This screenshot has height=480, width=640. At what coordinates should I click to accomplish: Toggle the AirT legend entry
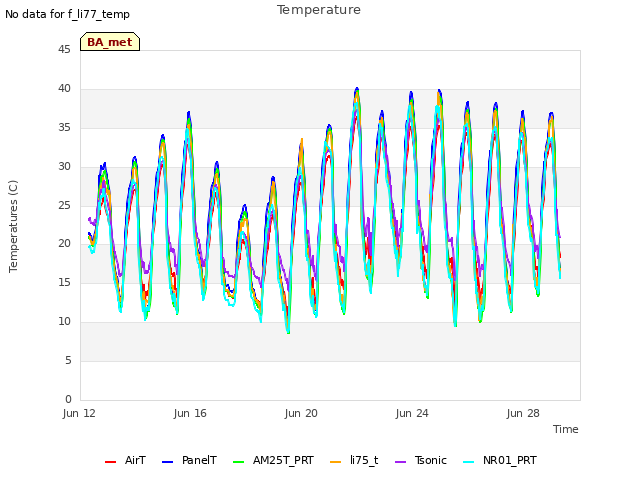[x=125, y=460]
